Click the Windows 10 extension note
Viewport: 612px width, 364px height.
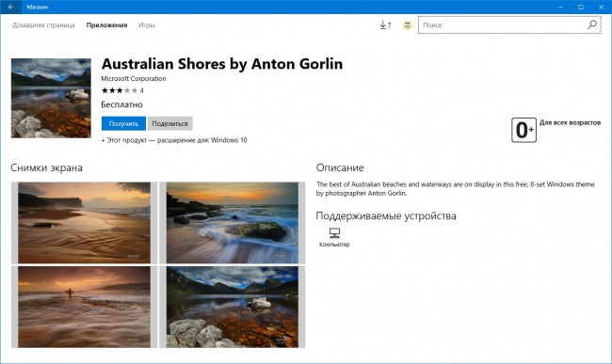pos(174,140)
